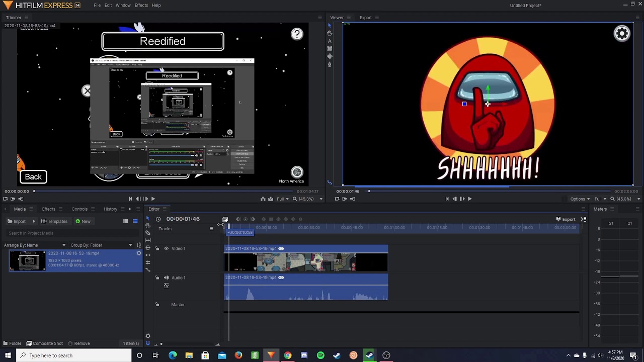The height and width of the screenshot is (362, 644).
Task: Open Group By: Folder dropdown
Action: tap(102, 245)
